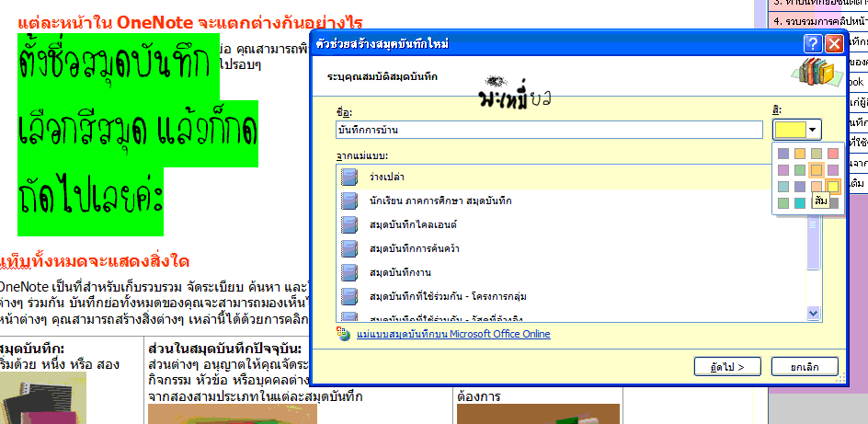Click the ถัดไป > button
This screenshot has width=868, height=424.
727,366
